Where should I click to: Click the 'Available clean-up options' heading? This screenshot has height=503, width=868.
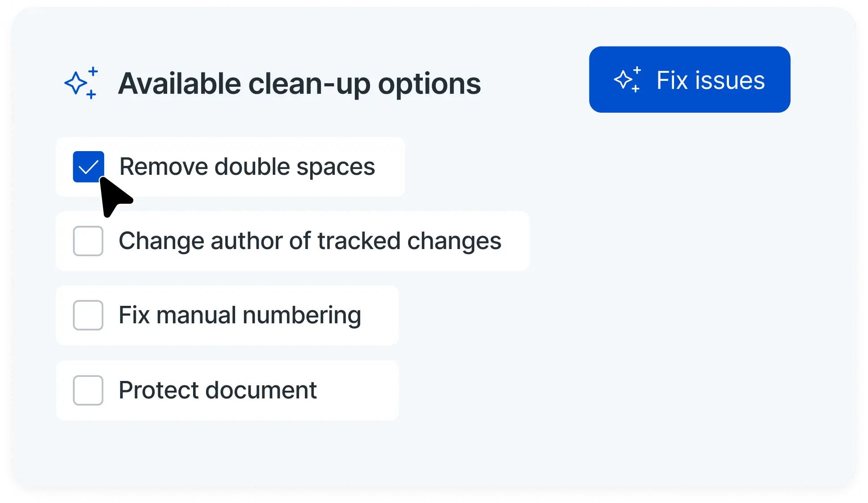[x=299, y=84]
